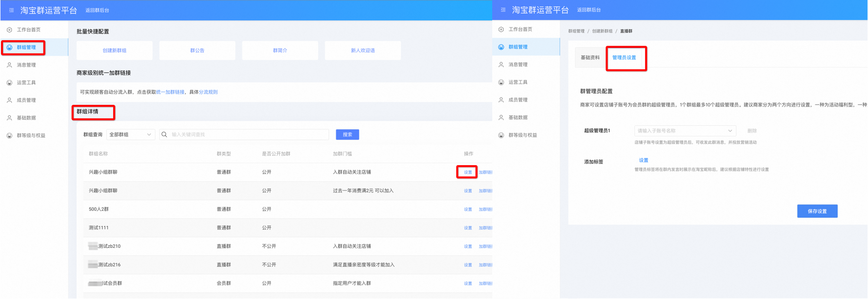Screen dimensions: 868x299
Task: Click 设置 for the 500人2群 row
Action: pos(468,210)
